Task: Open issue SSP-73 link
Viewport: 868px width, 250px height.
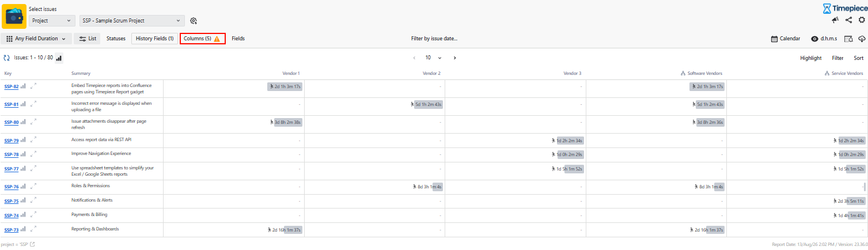Action: click(x=12, y=230)
